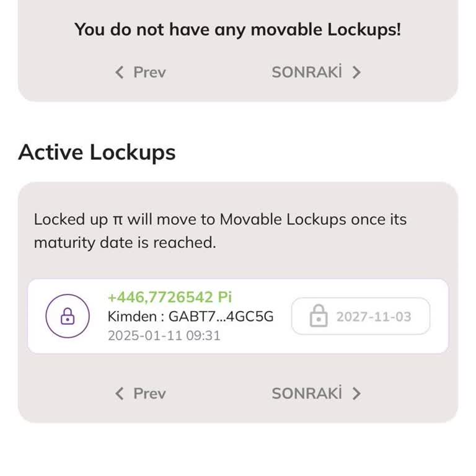The width and height of the screenshot is (476, 476).
Task: Click left chevron beside Prev under movable Lockups message
Action: (120, 73)
